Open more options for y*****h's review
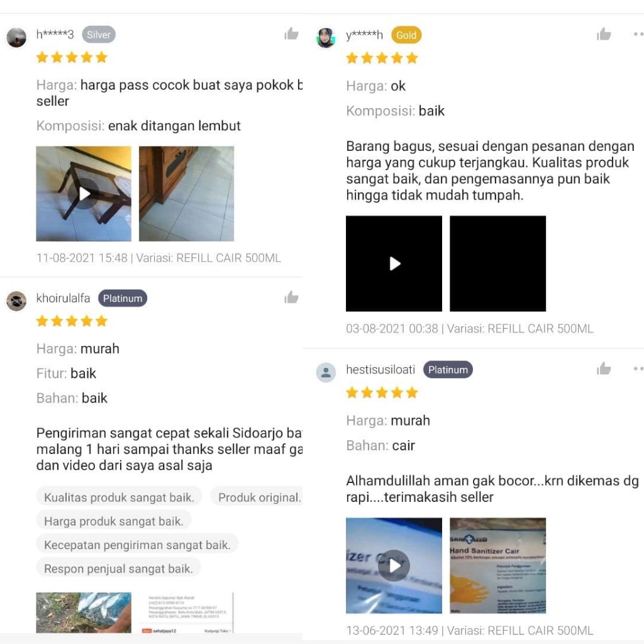Viewport: 644px width, 644px height. coord(639,34)
